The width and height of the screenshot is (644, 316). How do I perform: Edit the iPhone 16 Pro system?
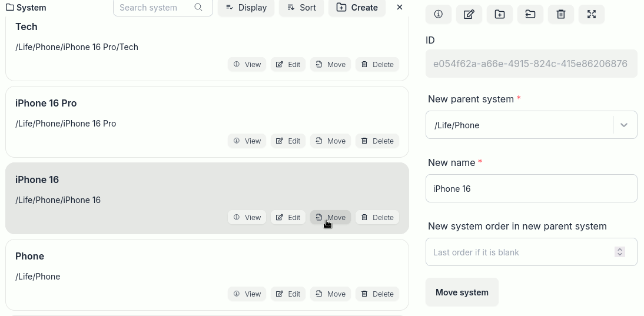288,141
